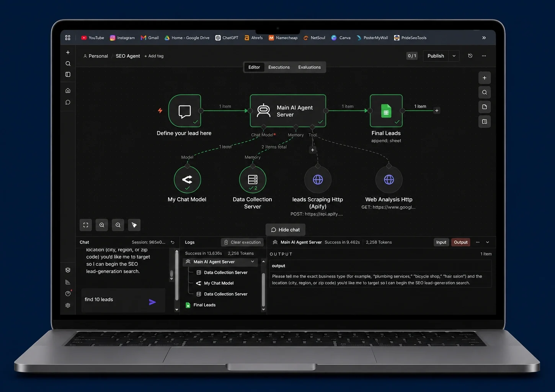Viewport: 555px width, 392px height.
Task: Open the clock icon with the red notification dot
Action: pos(68,293)
